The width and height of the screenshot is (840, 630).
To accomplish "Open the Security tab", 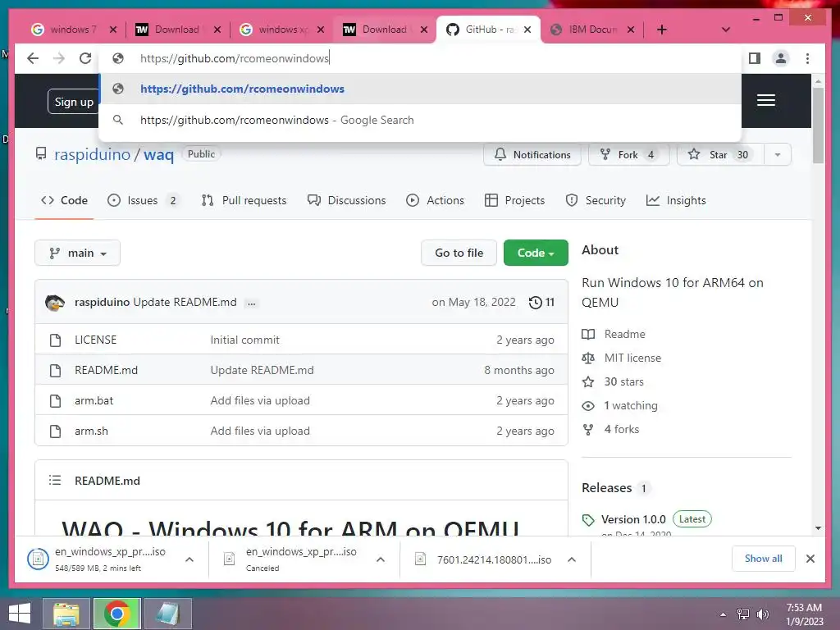I will 596,200.
